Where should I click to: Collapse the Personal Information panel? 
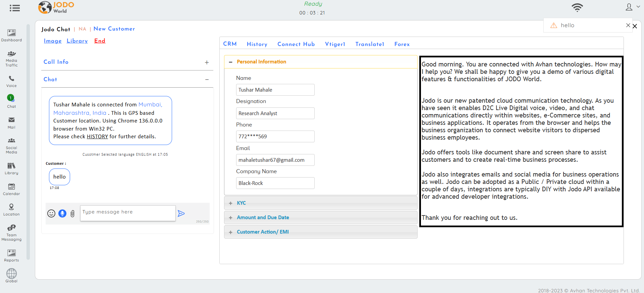(230, 62)
